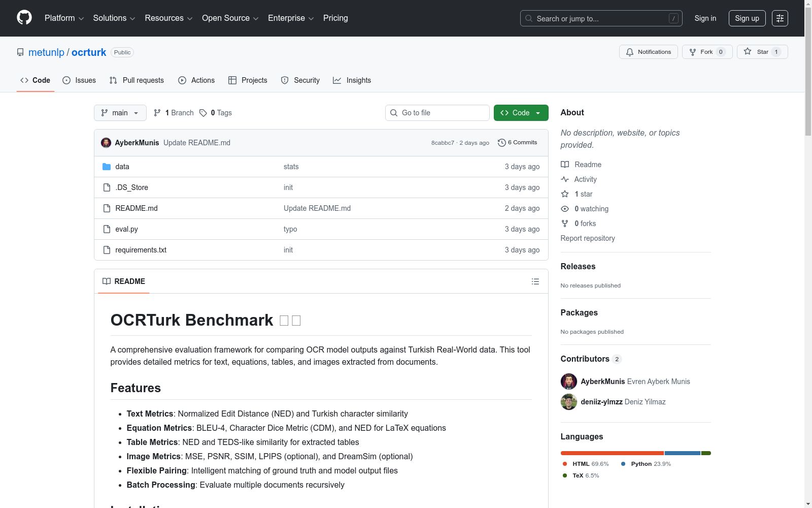The width and height of the screenshot is (812, 508).
Task: Click the blue Python segment of language bar
Action: [x=683, y=453]
